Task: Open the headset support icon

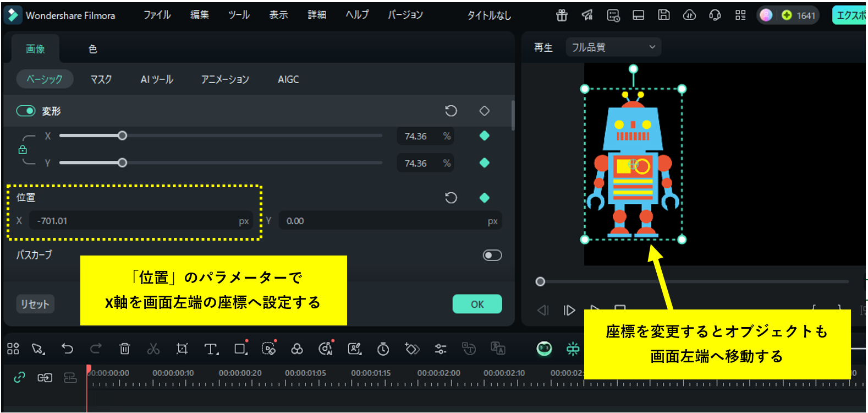Action: (715, 15)
